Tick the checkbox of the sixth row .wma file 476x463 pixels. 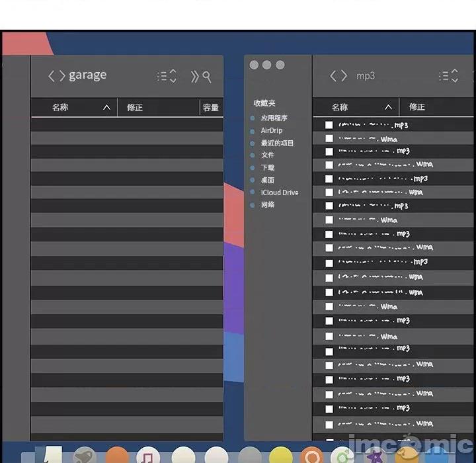click(329, 192)
